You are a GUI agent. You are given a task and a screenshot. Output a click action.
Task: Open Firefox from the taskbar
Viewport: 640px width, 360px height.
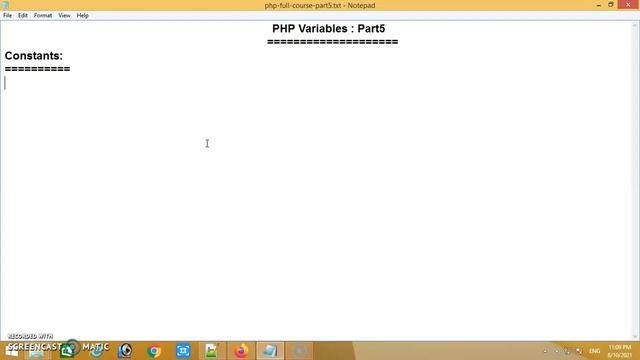(x=241, y=351)
